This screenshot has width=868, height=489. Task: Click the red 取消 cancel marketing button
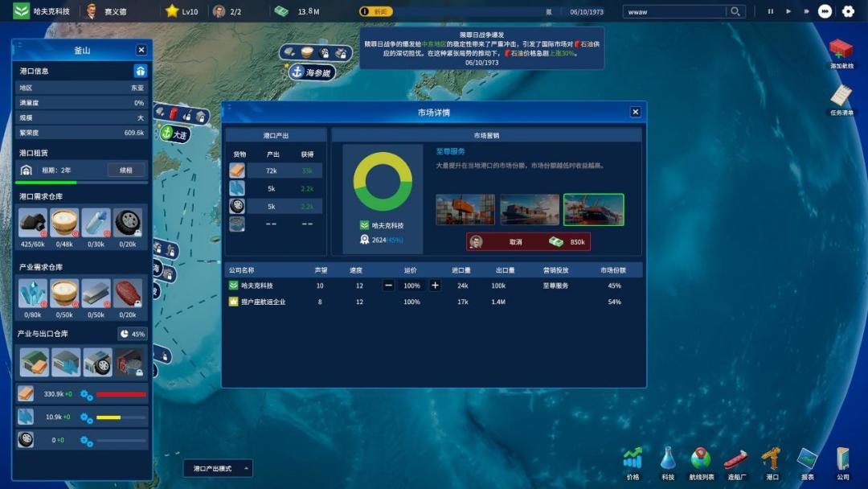pyautogui.click(x=528, y=242)
